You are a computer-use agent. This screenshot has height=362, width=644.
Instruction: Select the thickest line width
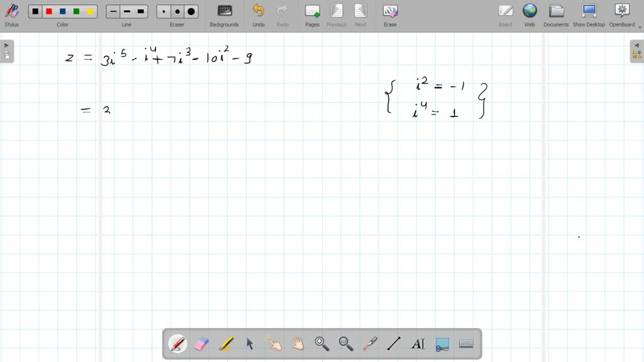click(x=140, y=11)
